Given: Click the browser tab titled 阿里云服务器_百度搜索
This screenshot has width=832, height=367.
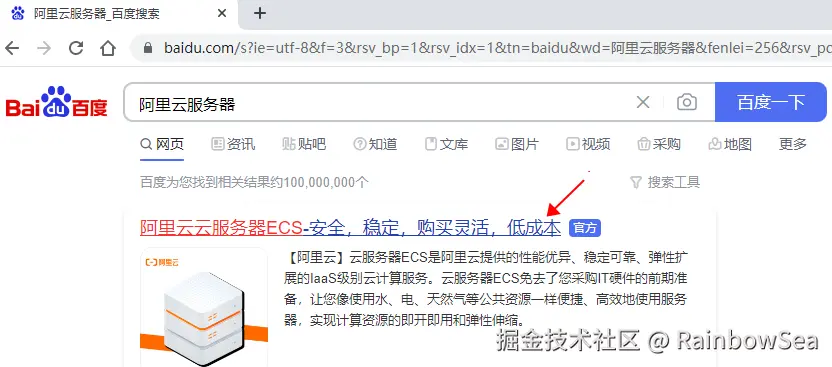Looking at the screenshot, I should click(119, 13).
